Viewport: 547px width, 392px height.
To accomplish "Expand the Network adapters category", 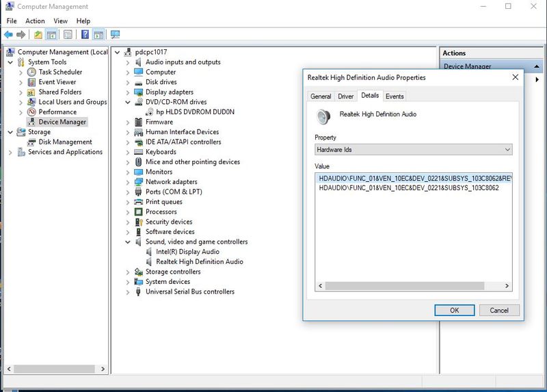I will pos(128,182).
